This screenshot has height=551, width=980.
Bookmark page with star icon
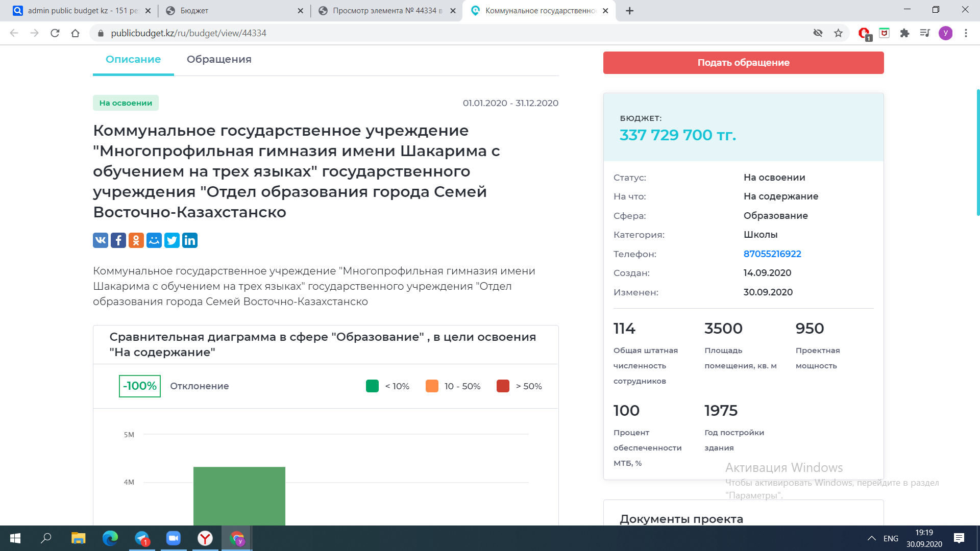point(838,33)
